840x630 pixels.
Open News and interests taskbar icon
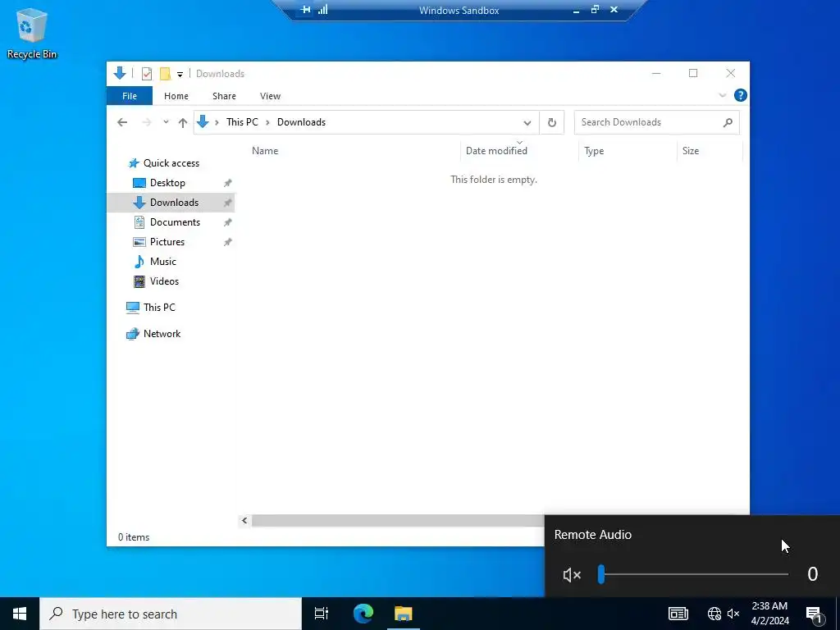tap(678, 614)
